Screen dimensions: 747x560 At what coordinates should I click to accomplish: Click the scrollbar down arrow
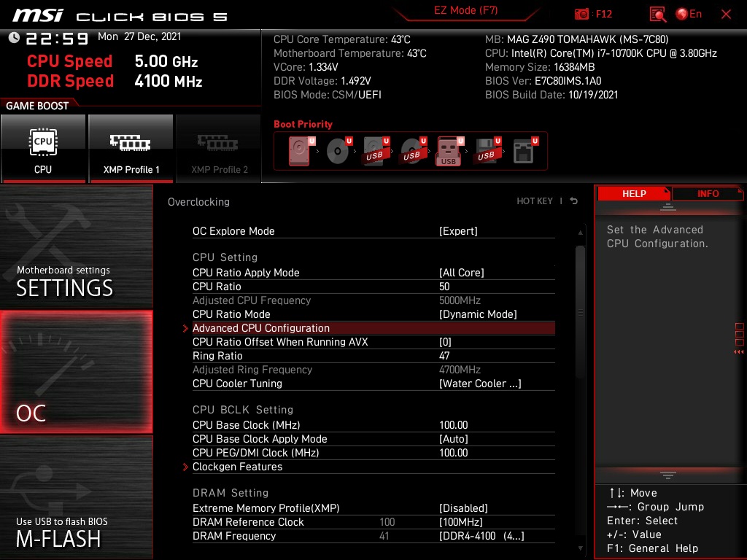click(580, 548)
